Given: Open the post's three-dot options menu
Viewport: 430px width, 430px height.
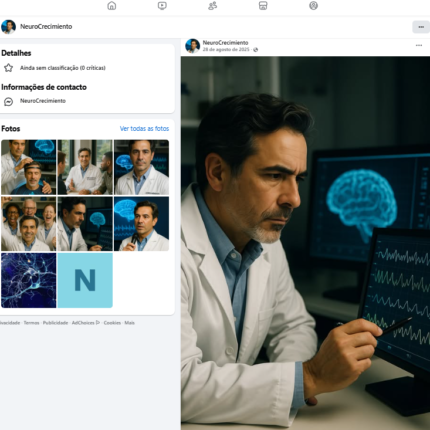Looking at the screenshot, I should (x=419, y=45).
